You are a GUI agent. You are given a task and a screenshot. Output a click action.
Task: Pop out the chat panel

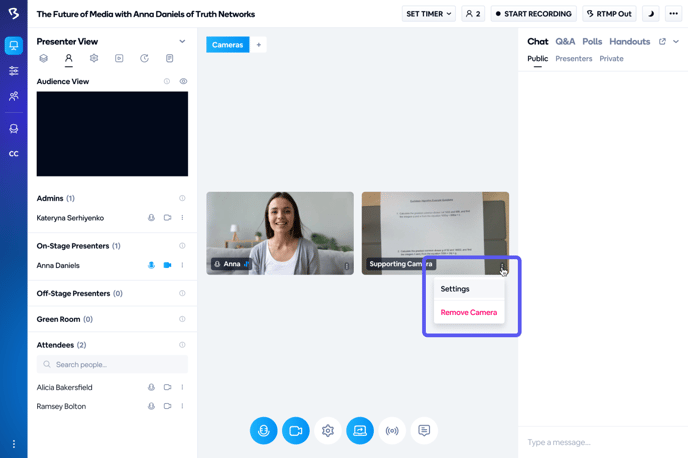662,42
